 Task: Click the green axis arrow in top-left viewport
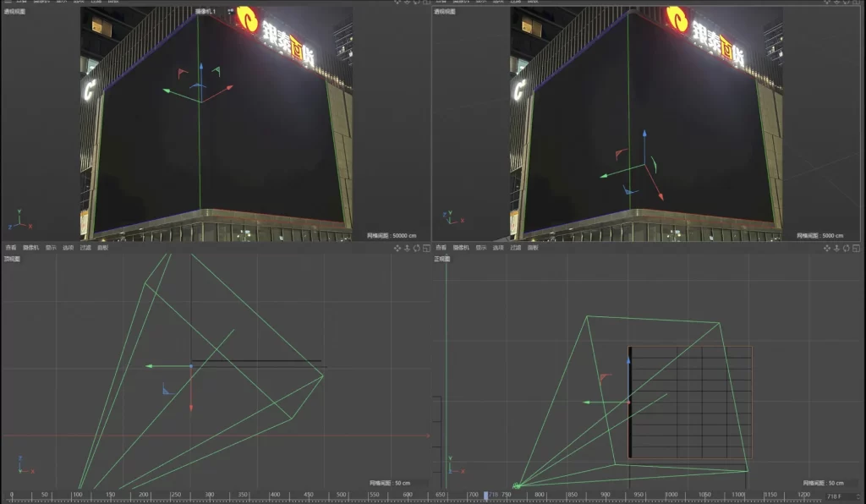pyautogui.click(x=167, y=90)
